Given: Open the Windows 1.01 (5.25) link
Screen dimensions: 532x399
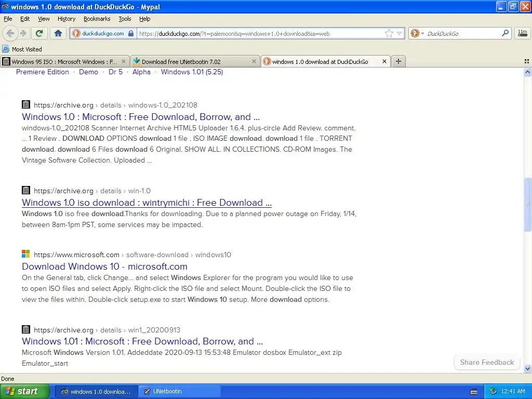Looking at the screenshot, I should click(x=192, y=72).
